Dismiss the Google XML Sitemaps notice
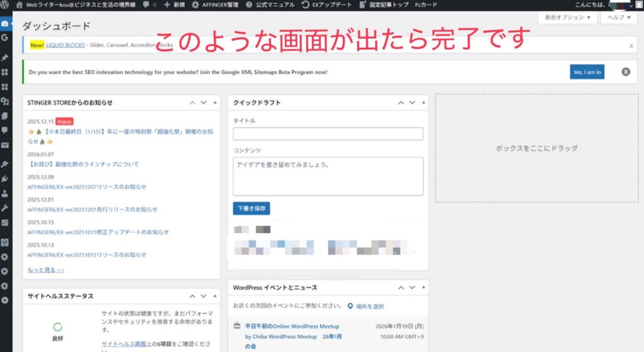 626,72
